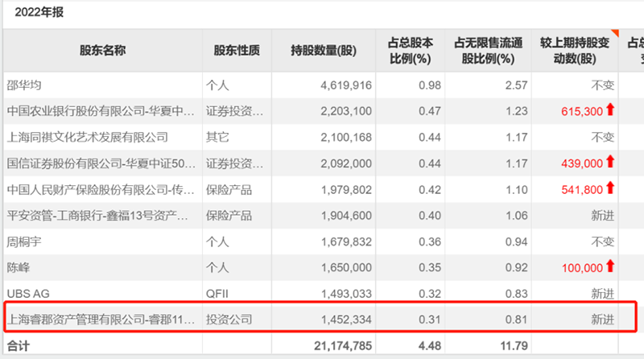This screenshot has width=644, height=359.
Task: Click the 2022年报 report title
Action: 39,12
